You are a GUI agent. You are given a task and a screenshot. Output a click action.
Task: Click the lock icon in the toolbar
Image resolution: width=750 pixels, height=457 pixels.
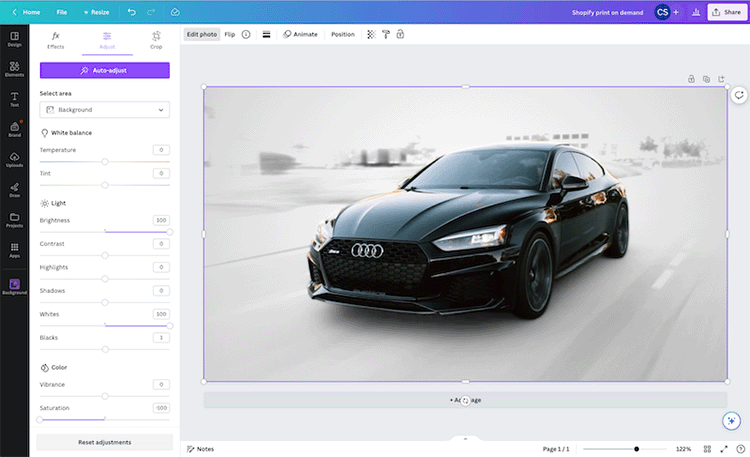(400, 34)
